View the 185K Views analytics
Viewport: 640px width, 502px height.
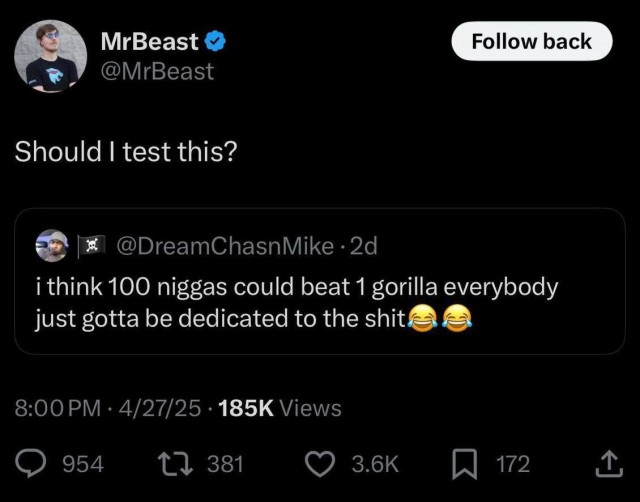tap(279, 408)
